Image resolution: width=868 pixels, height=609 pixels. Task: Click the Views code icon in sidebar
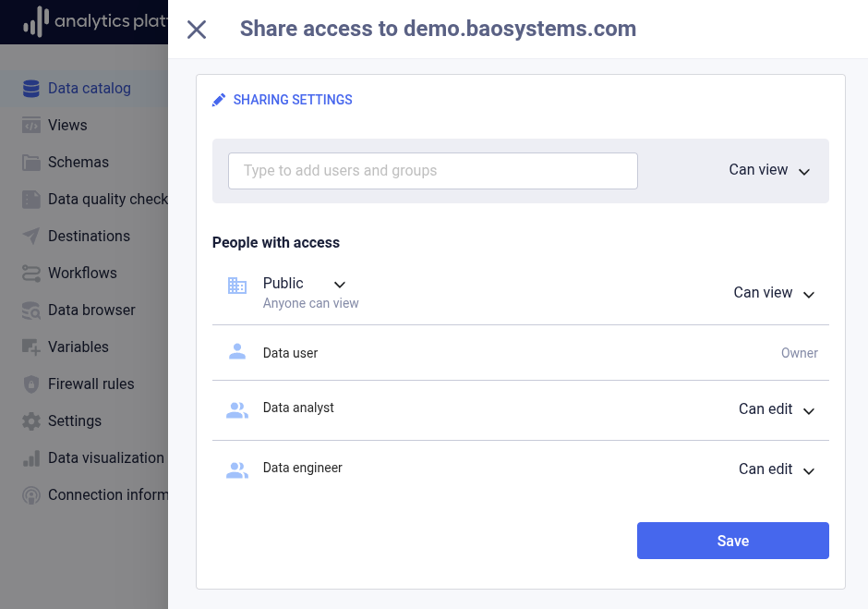[31, 126]
